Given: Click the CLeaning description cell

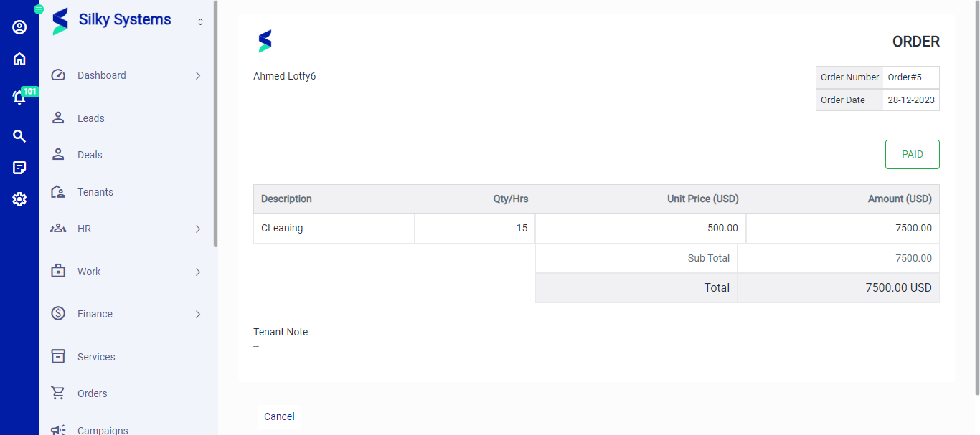Looking at the screenshot, I should click(334, 229).
